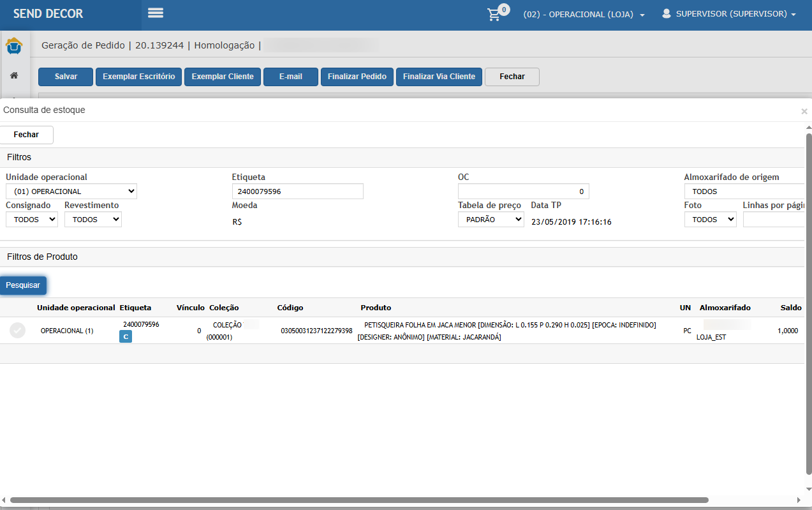
Task: Click Fechar on the order toolbar
Action: [x=512, y=77]
